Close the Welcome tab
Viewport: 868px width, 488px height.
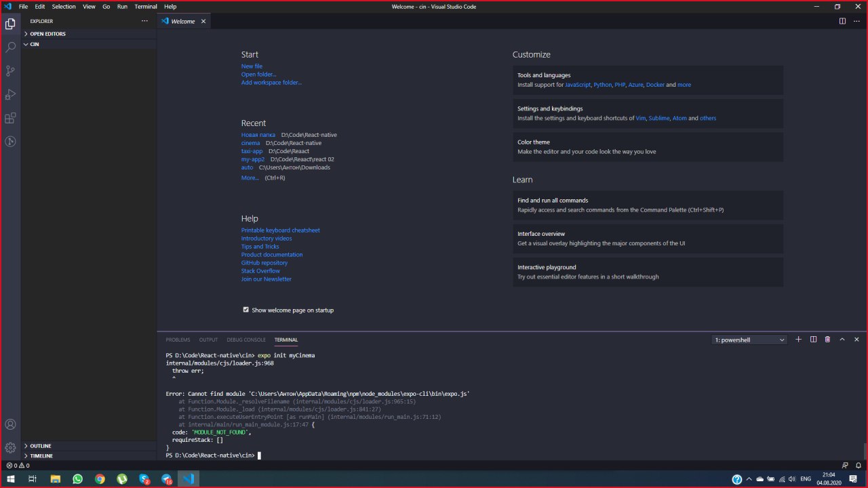[203, 21]
